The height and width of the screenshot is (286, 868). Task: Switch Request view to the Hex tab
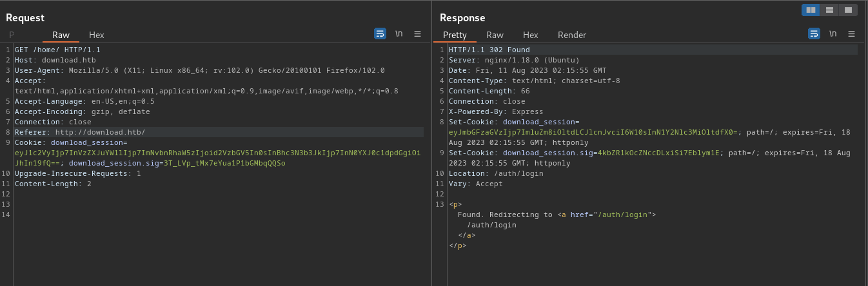[x=97, y=35]
